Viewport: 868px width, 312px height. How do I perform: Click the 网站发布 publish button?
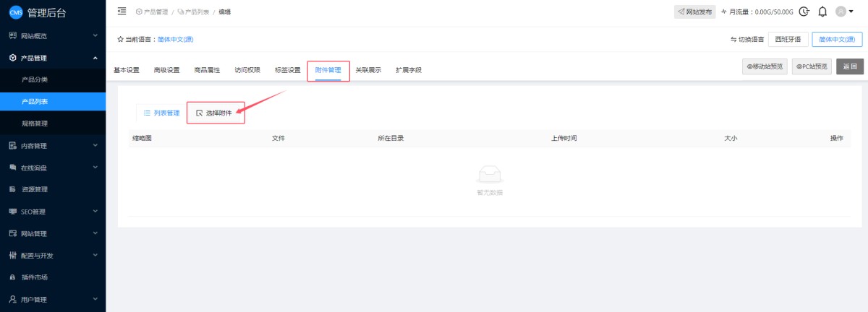pos(694,12)
